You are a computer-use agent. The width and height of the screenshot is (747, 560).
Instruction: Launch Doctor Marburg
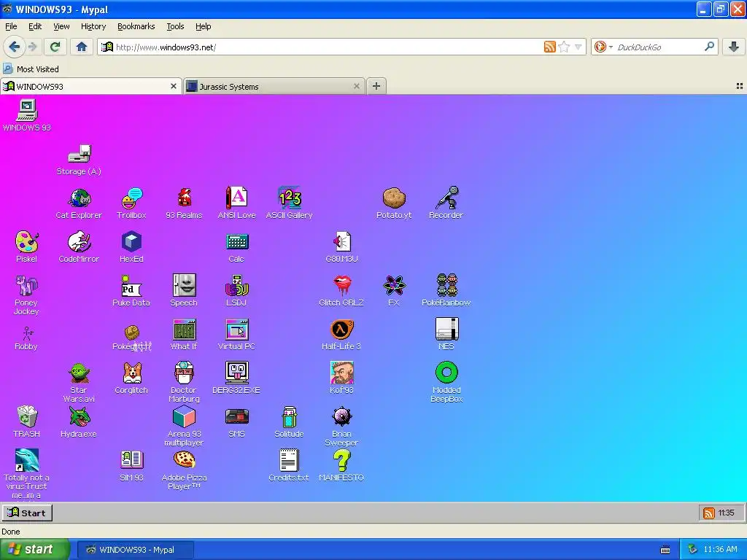(x=184, y=373)
